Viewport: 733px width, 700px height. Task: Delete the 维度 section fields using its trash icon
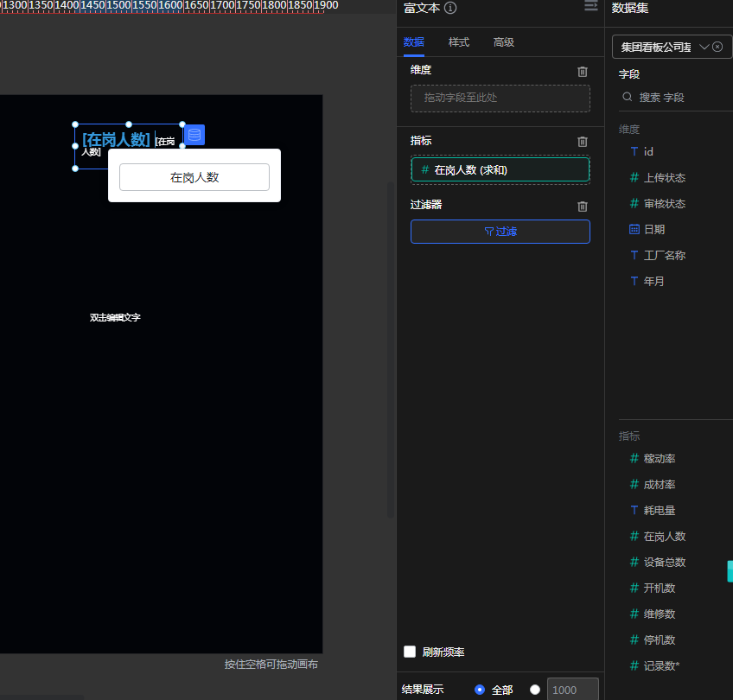(x=583, y=72)
